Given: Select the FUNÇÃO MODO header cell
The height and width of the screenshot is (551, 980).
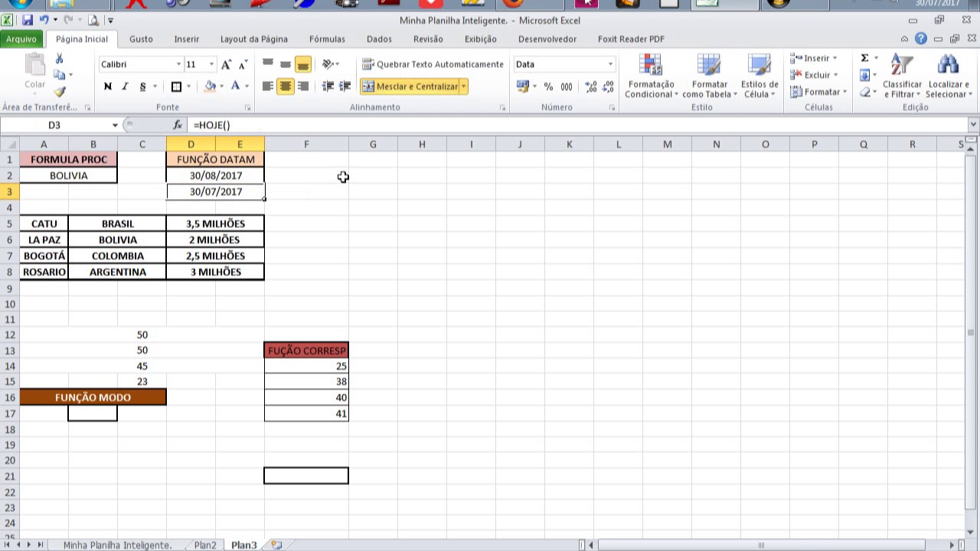Looking at the screenshot, I should [x=93, y=397].
